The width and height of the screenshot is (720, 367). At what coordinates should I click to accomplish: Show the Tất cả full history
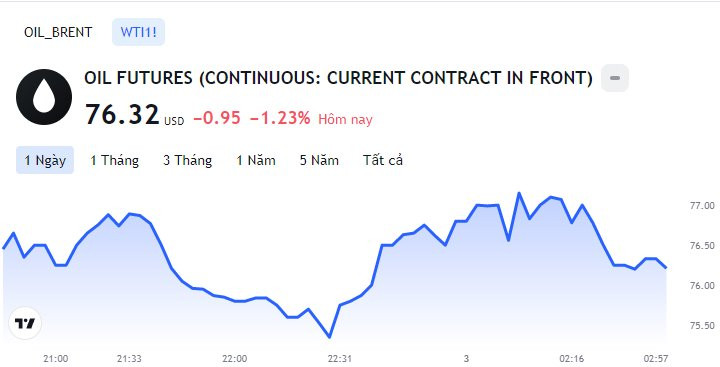pyautogui.click(x=383, y=160)
